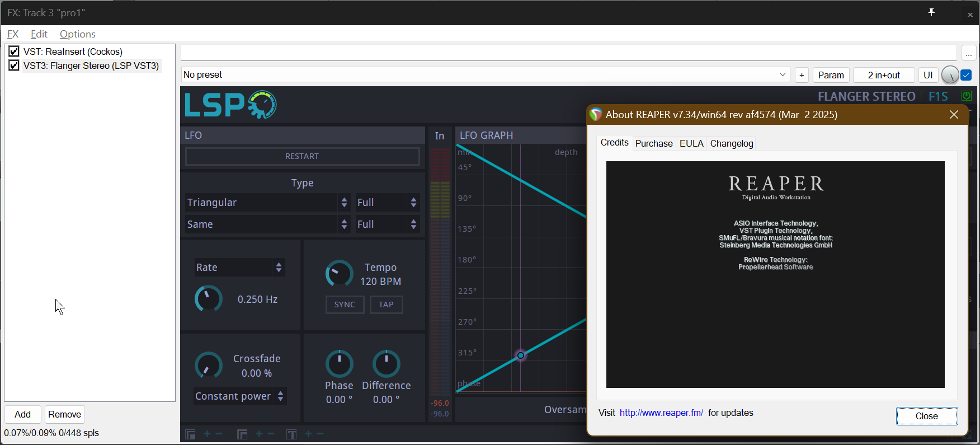Click the 120 BPM tempo value
Image resolution: width=980 pixels, height=445 pixels.
point(381,282)
